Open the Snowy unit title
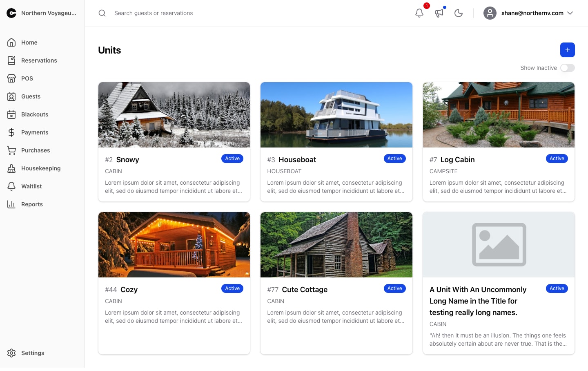Viewport: 588px width, 371px height. tap(128, 160)
